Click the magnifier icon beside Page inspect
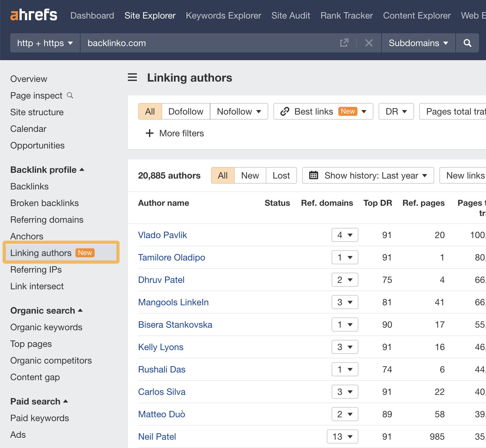486x448 pixels. tap(70, 95)
